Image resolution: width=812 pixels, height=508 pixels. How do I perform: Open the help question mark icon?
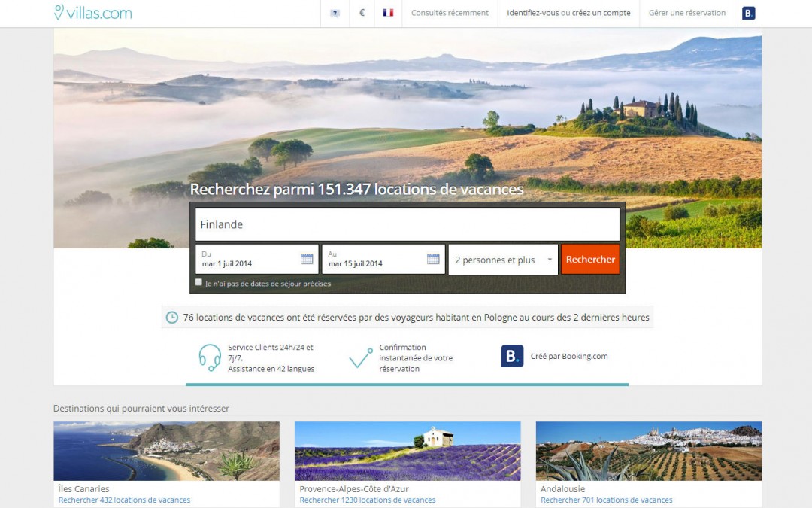[x=335, y=13]
